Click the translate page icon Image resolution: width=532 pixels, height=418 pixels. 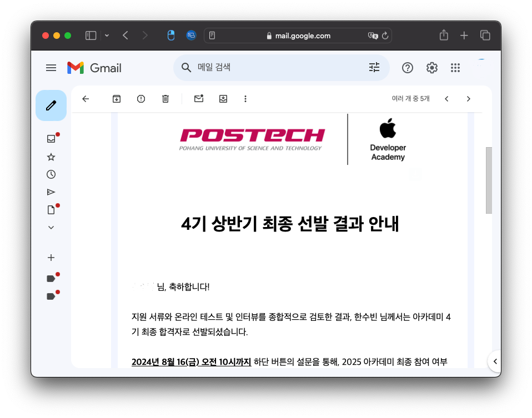pos(373,36)
